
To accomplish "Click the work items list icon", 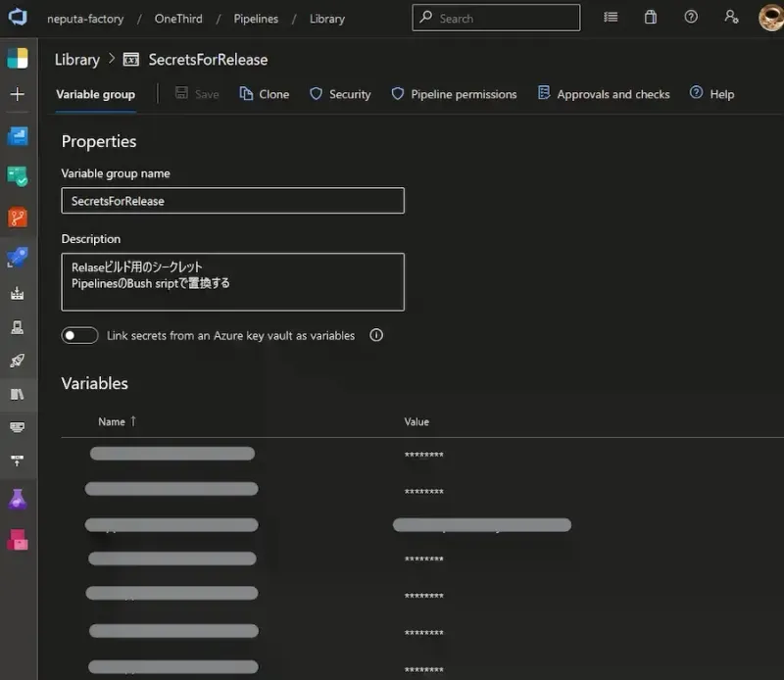I will (611, 18).
